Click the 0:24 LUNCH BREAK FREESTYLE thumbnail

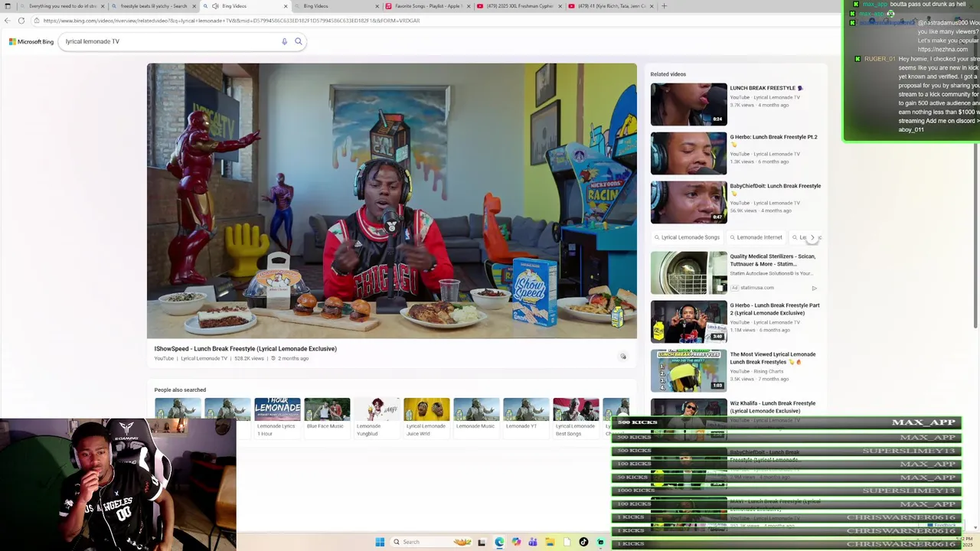click(688, 104)
